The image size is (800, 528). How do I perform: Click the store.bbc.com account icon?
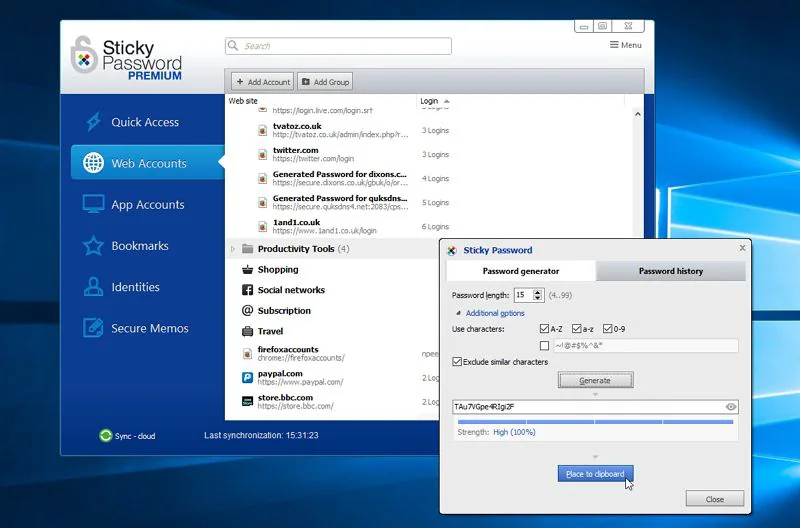[247, 401]
